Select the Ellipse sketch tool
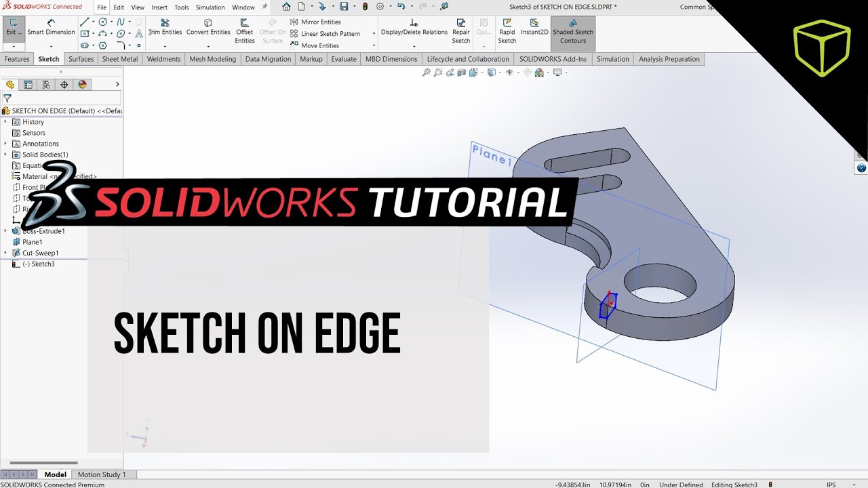 121,33
